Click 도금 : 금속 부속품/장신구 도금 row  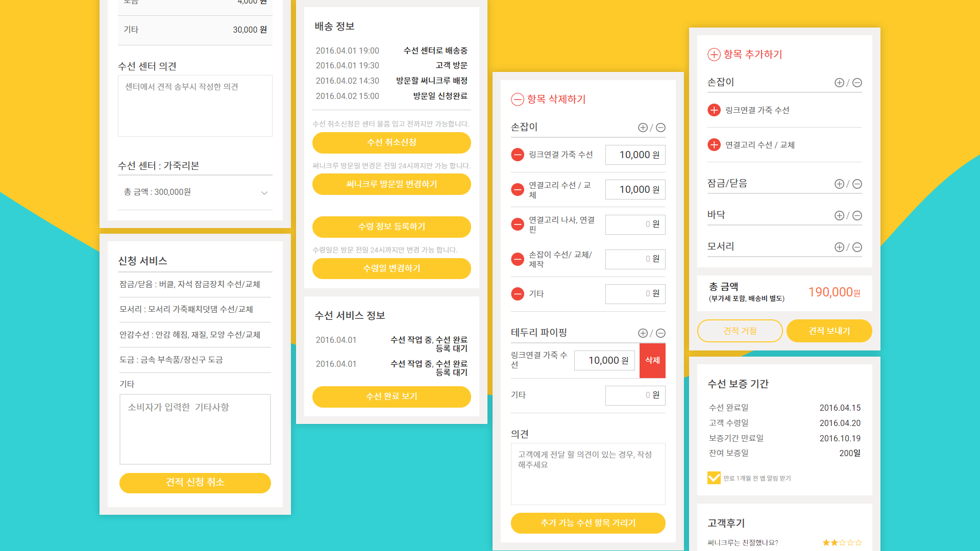pos(195,360)
